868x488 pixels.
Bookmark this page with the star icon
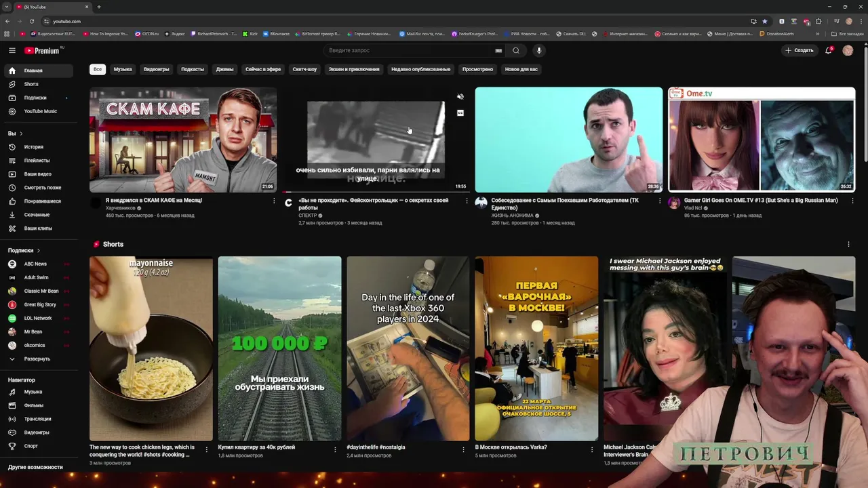click(765, 21)
